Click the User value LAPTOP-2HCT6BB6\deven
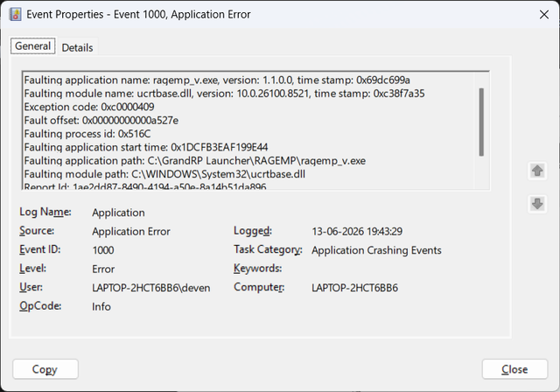 (151, 288)
